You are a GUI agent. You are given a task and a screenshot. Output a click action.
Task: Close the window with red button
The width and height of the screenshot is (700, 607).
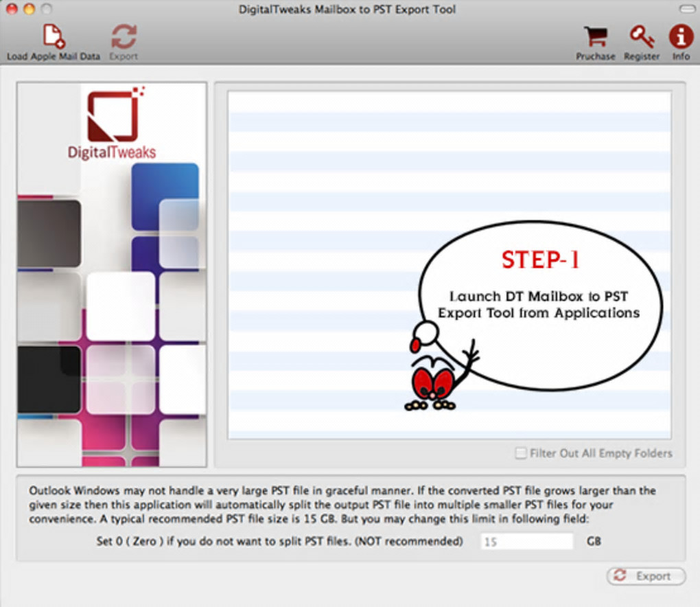12,9
